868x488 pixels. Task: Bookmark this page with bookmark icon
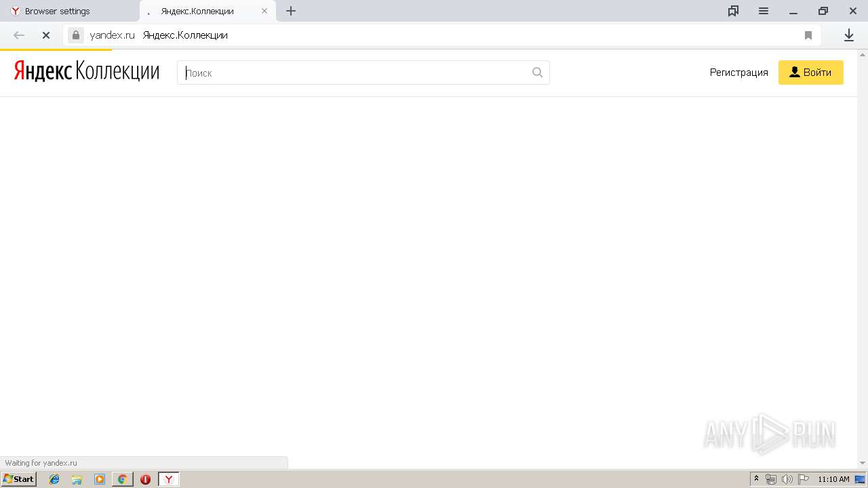[808, 35]
